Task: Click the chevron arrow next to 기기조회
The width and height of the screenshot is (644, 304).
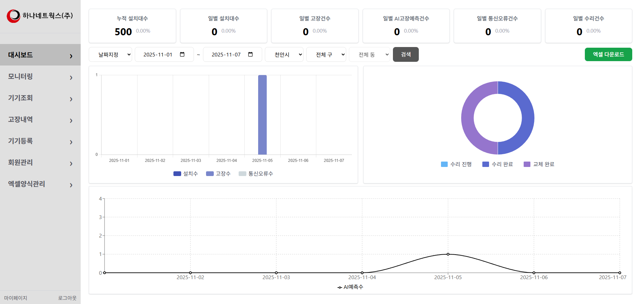Action: click(x=71, y=99)
